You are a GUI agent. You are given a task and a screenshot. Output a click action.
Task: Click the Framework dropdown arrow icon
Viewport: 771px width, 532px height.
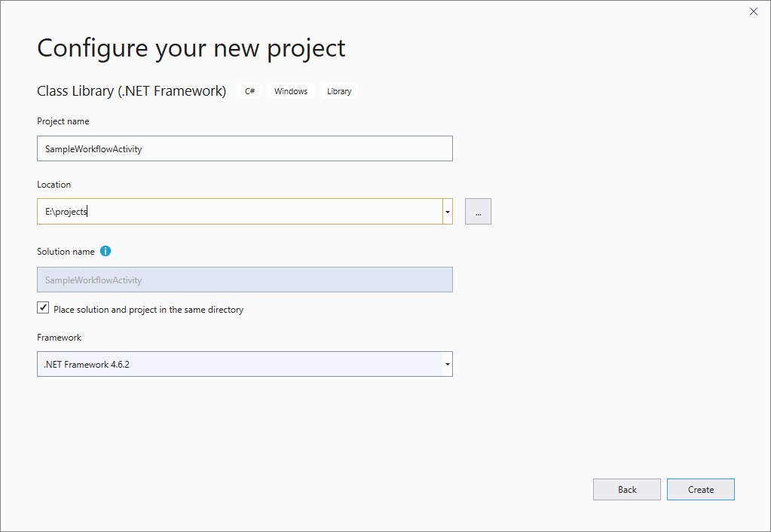point(447,364)
